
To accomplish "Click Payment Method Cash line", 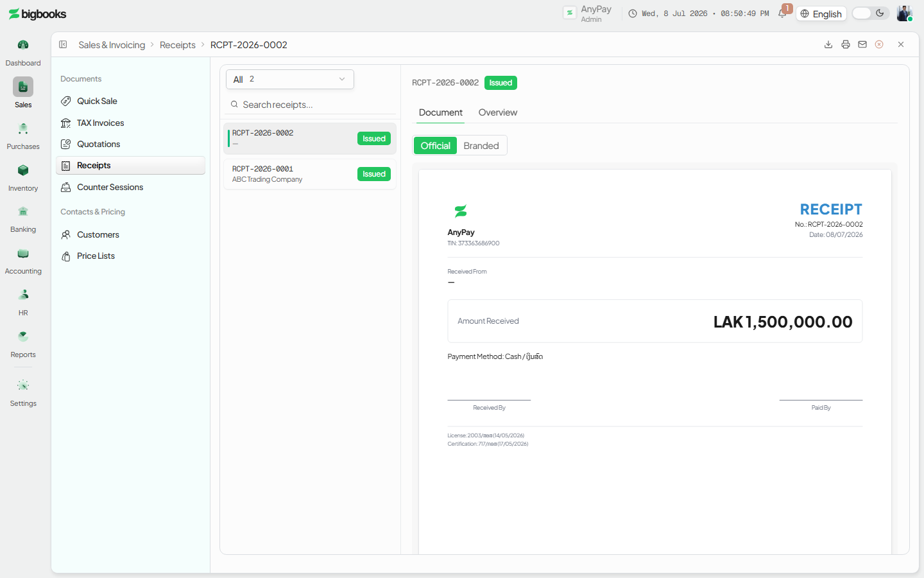I will point(495,356).
